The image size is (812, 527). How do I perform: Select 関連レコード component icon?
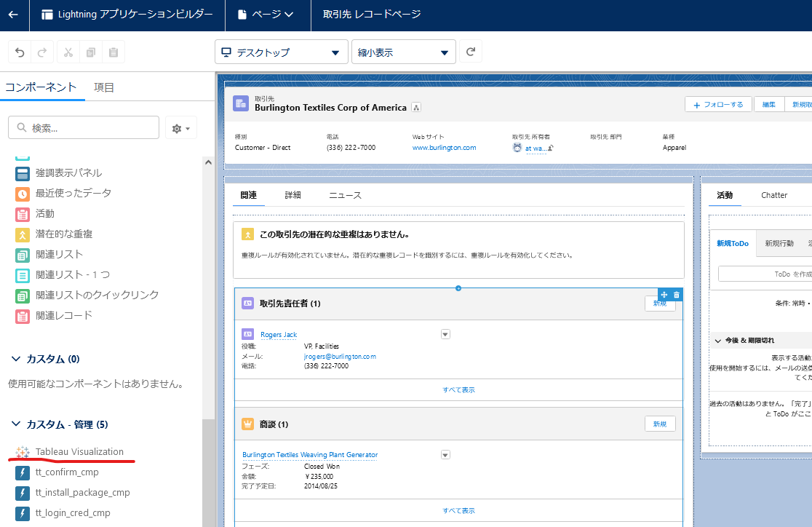click(23, 316)
